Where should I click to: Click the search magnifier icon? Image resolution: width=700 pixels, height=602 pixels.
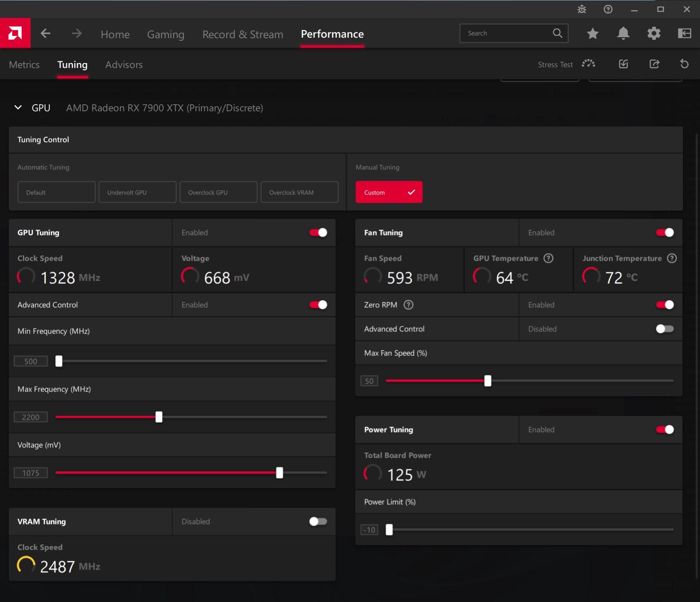pyautogui.click(x=557, y=33)
